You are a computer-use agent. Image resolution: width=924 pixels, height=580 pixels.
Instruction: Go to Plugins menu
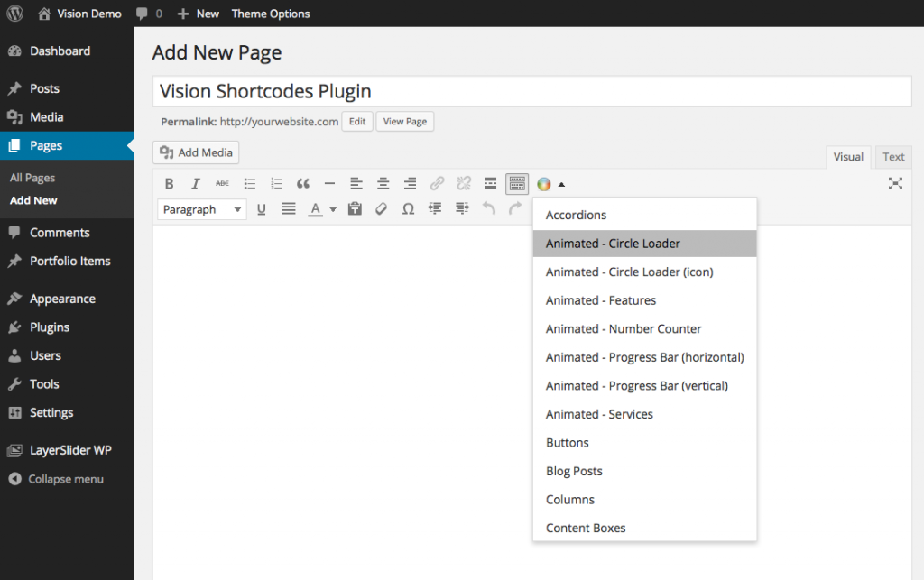click(67, 327)
